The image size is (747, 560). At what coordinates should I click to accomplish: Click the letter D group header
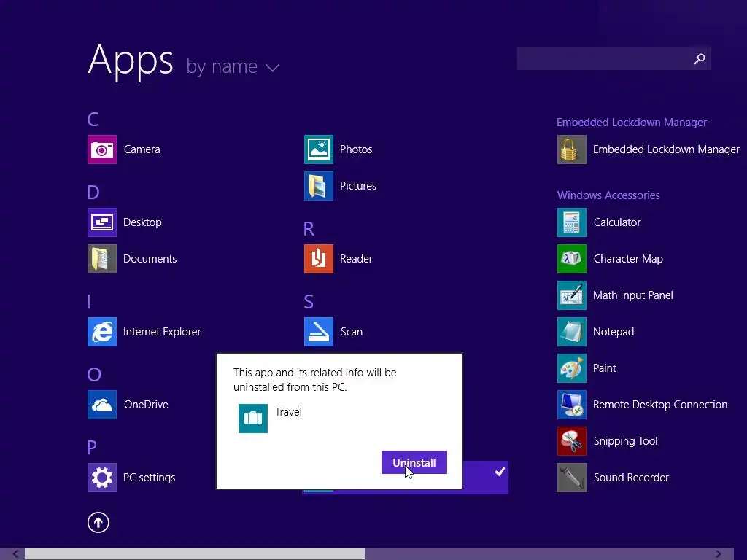click(93, 192)
